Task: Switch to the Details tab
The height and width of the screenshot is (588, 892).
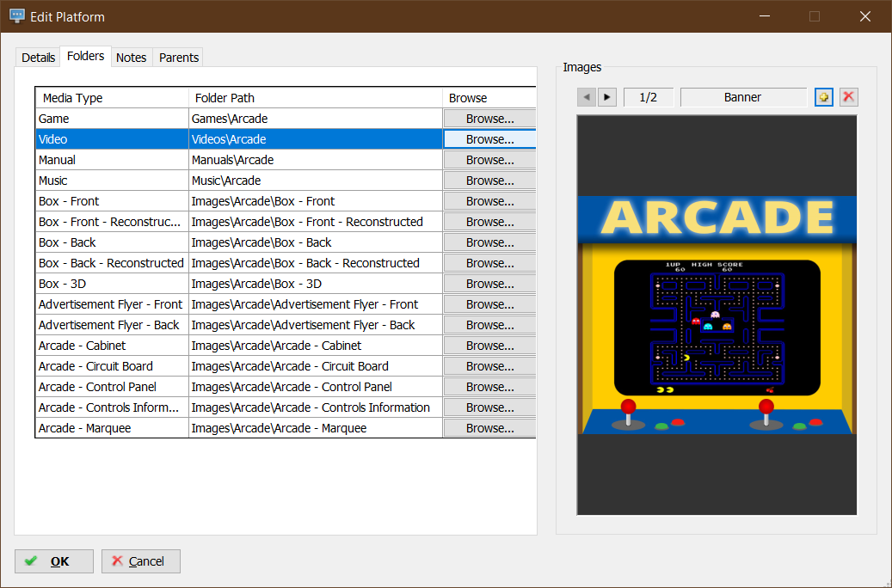Action: tap(38, 58)
